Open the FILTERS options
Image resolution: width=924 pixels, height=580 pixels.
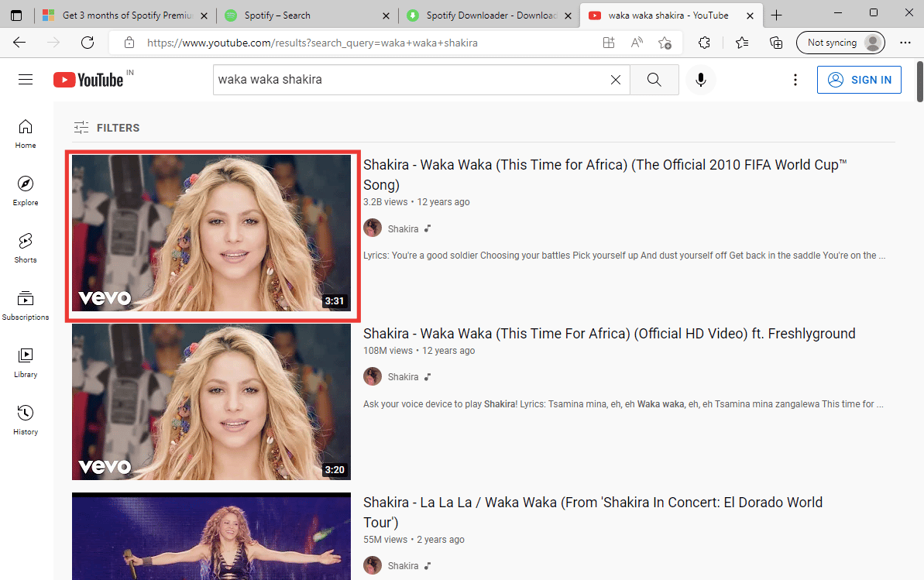tap(107, 127)
